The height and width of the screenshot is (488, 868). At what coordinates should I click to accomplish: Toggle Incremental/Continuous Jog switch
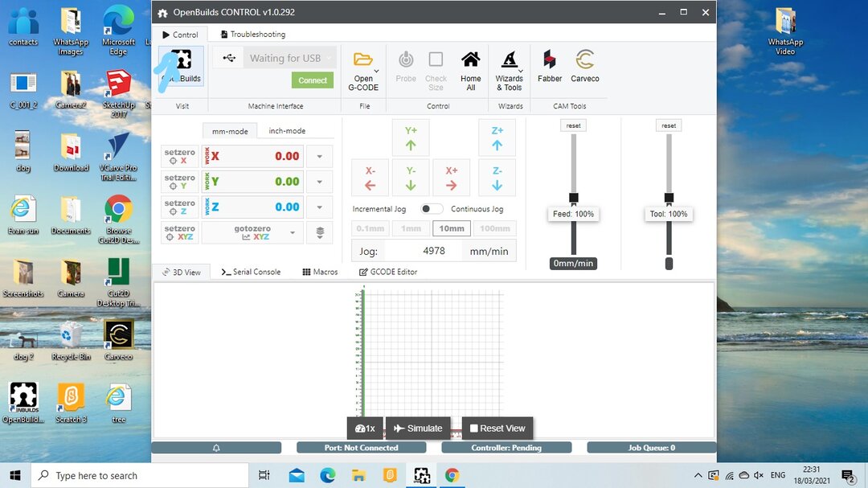(x=432, y=209)
